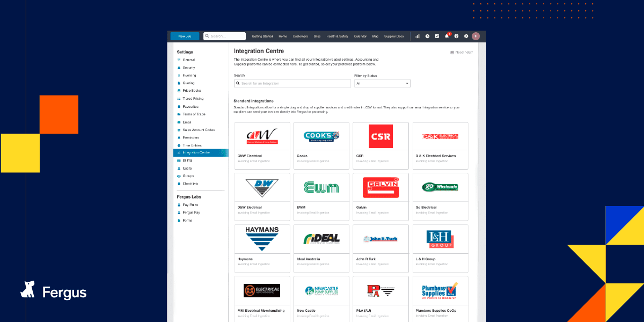This screenshot has width=644, height=322.
Task: Select Integration Centre in sidebar
Action: tap(201, 152)
